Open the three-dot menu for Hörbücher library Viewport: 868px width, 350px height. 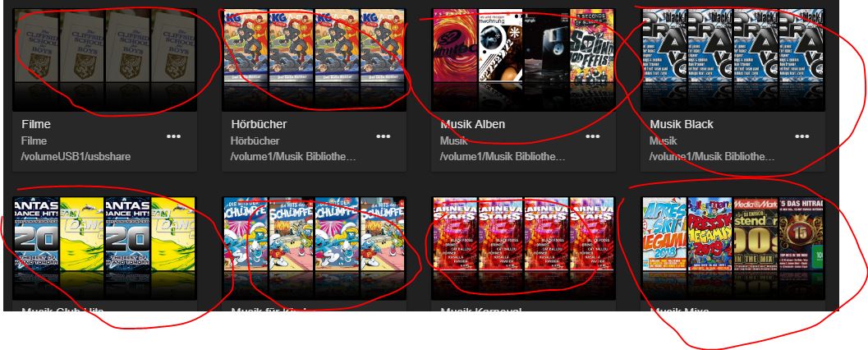[383, 136]
